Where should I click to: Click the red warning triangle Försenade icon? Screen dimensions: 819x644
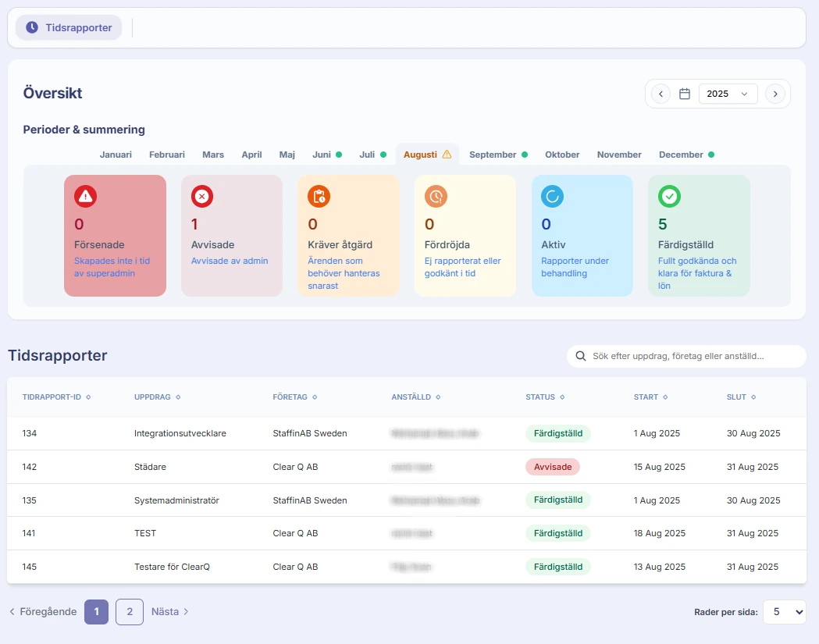point(85,197)
